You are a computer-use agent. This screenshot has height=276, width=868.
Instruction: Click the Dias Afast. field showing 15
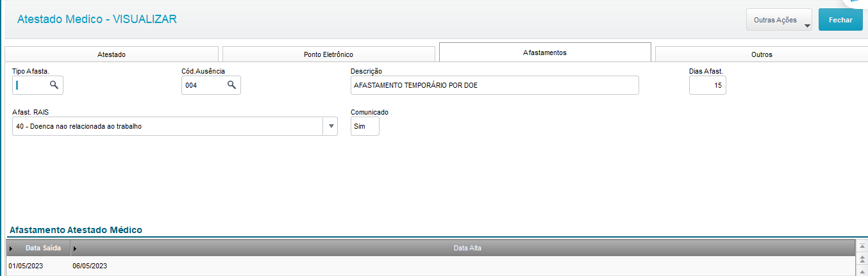(x=708, y=85)
